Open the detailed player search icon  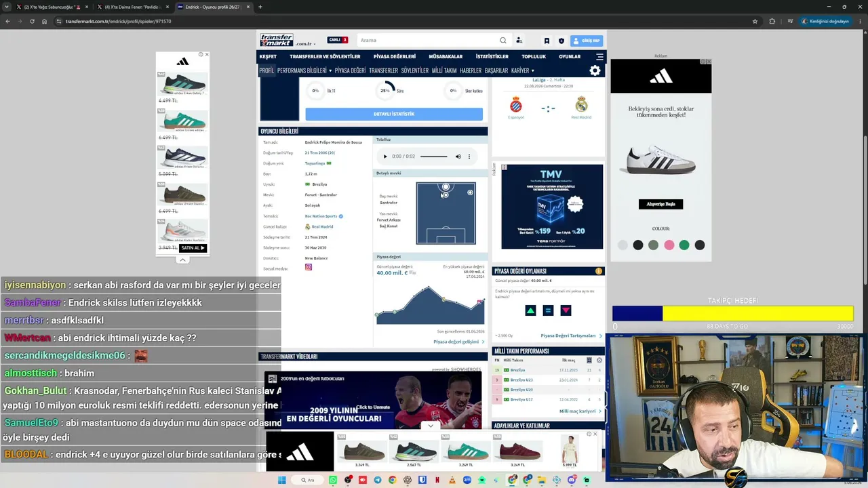tap(519, 40)
